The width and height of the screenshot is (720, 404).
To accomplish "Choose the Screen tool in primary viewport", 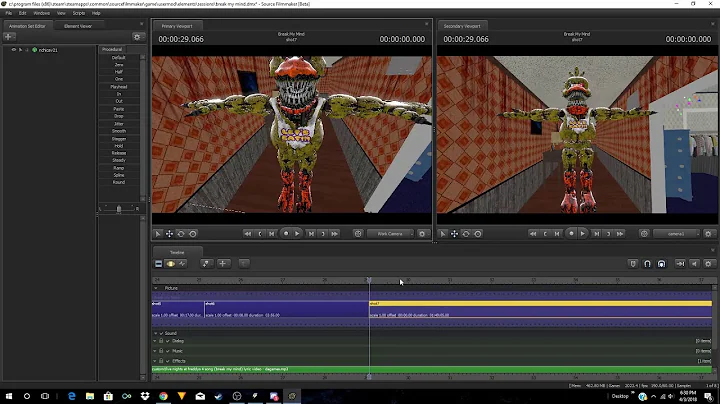I will click(193, 234).
